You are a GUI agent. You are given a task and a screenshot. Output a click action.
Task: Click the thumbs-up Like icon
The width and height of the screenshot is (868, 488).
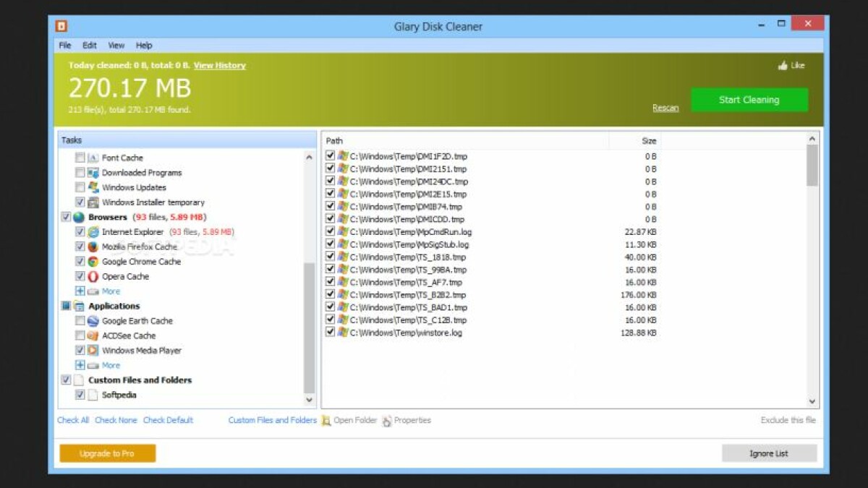coord(783,66)
